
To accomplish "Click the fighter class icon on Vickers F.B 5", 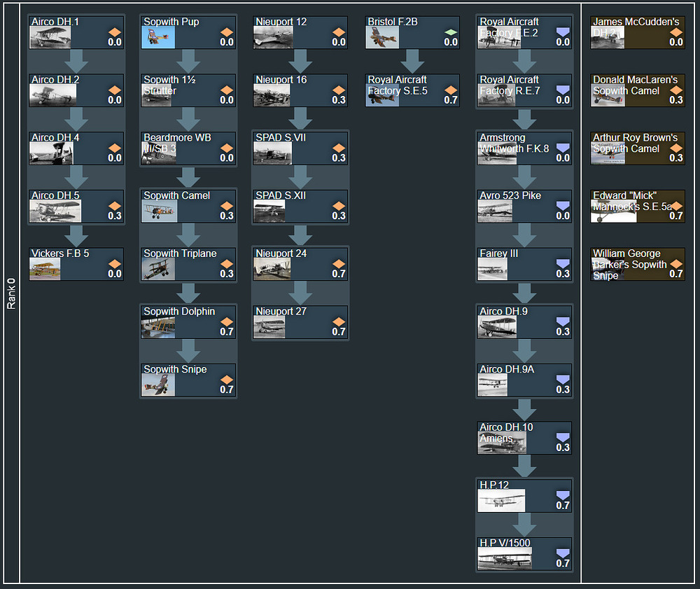I will (x=115, y=264).
